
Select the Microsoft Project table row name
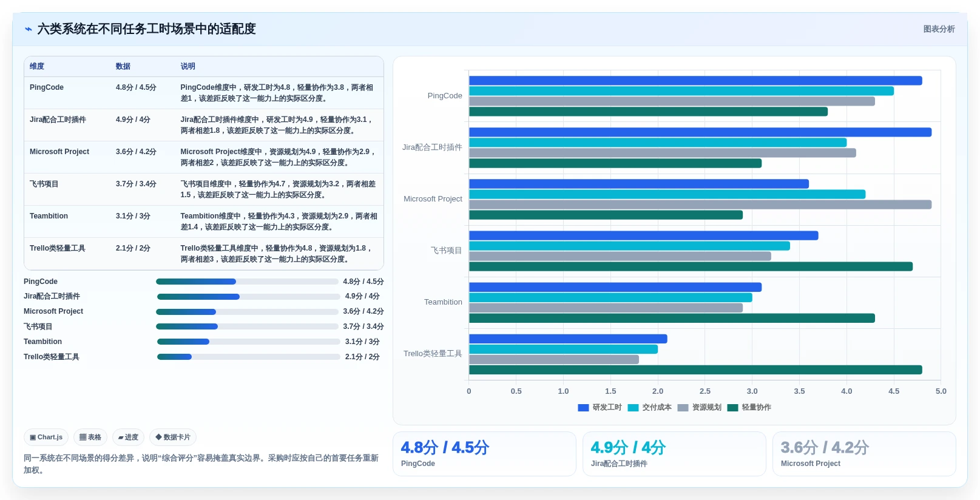pos(59,152)
